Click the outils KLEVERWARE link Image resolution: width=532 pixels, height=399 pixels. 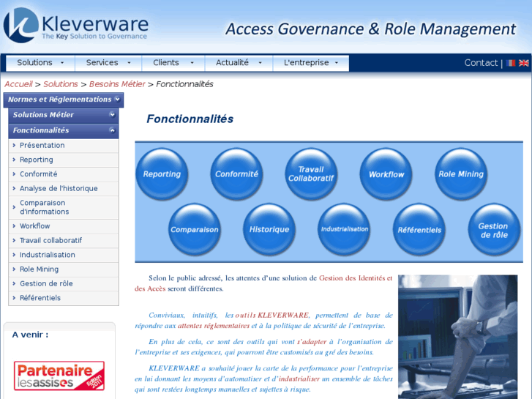[271, 315]
